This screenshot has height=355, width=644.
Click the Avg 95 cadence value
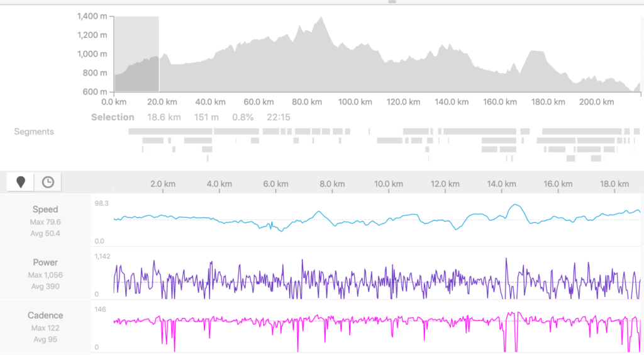click(45, 340)
